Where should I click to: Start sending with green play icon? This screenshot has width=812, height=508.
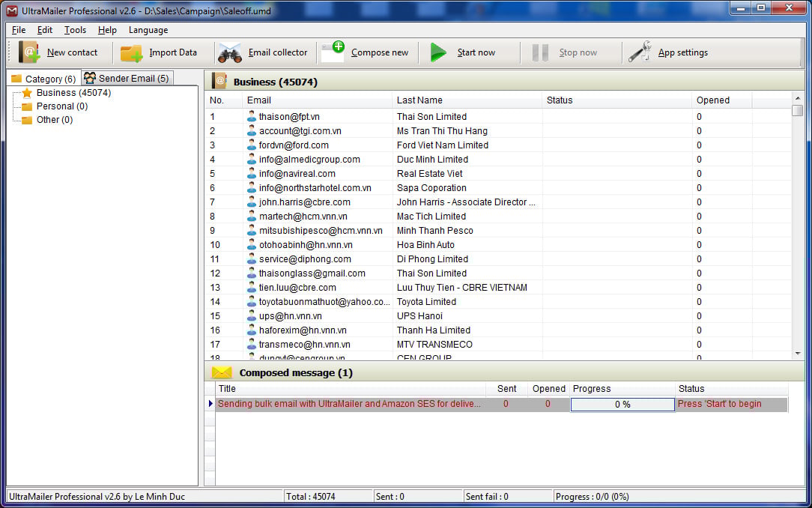438,52
